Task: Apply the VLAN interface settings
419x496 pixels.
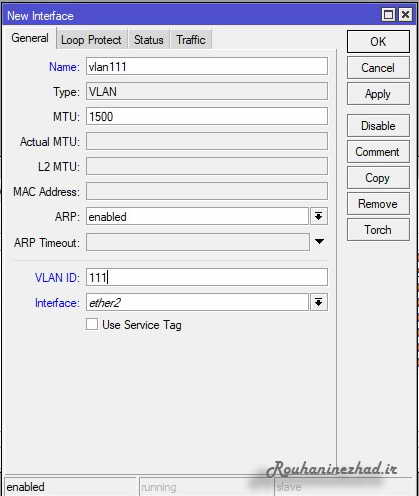Action: point(378,94)
